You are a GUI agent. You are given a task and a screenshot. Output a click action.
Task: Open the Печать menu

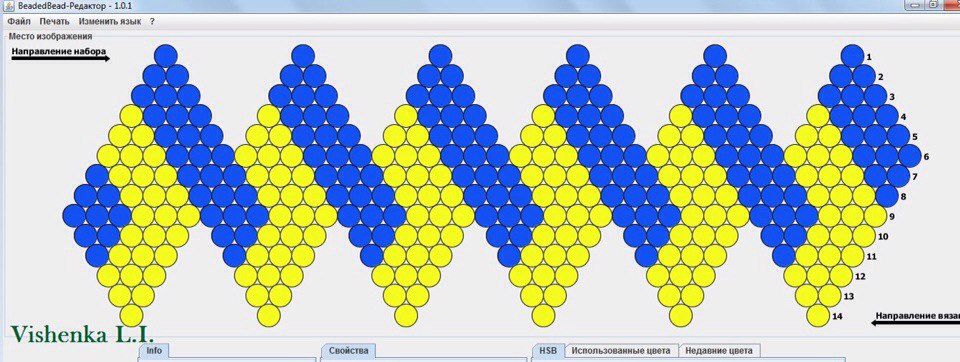(x=54, y=21)
